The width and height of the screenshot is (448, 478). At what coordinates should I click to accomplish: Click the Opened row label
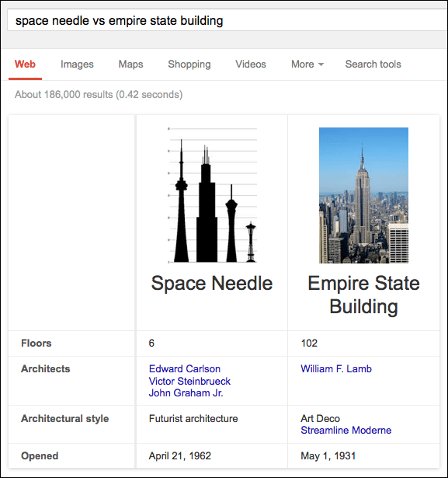40,456
